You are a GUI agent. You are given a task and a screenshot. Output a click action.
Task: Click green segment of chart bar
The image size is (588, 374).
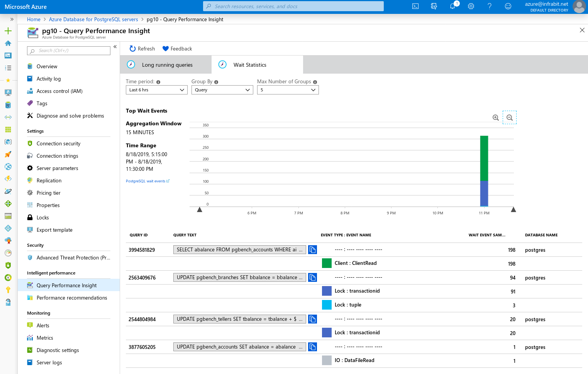click(x=484, y=158)
